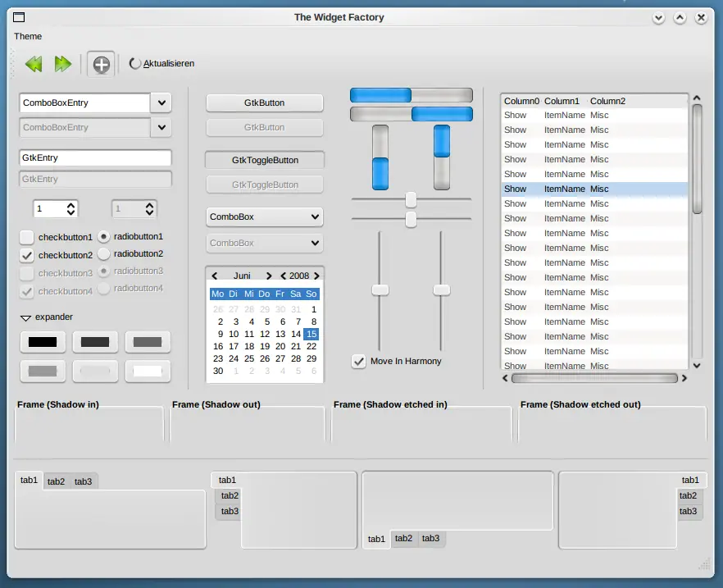Click the left vertical slider handle
The image size is (723, 588).
[380, 290]
